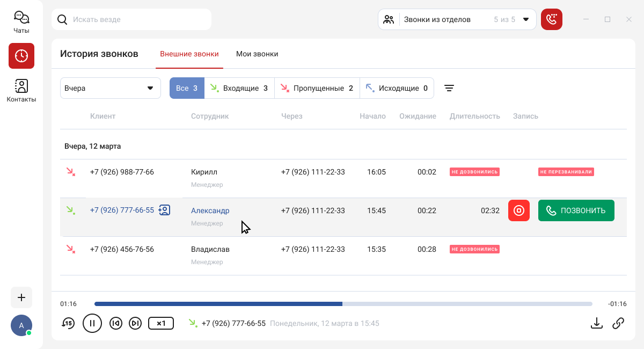The image size is (644, 349).
Task: Stop the recording with red button
Action: pos(518,210)
